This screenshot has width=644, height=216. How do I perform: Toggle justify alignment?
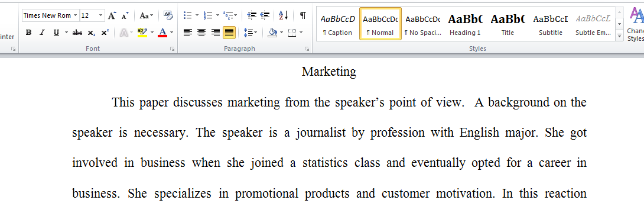pos(229,32)
